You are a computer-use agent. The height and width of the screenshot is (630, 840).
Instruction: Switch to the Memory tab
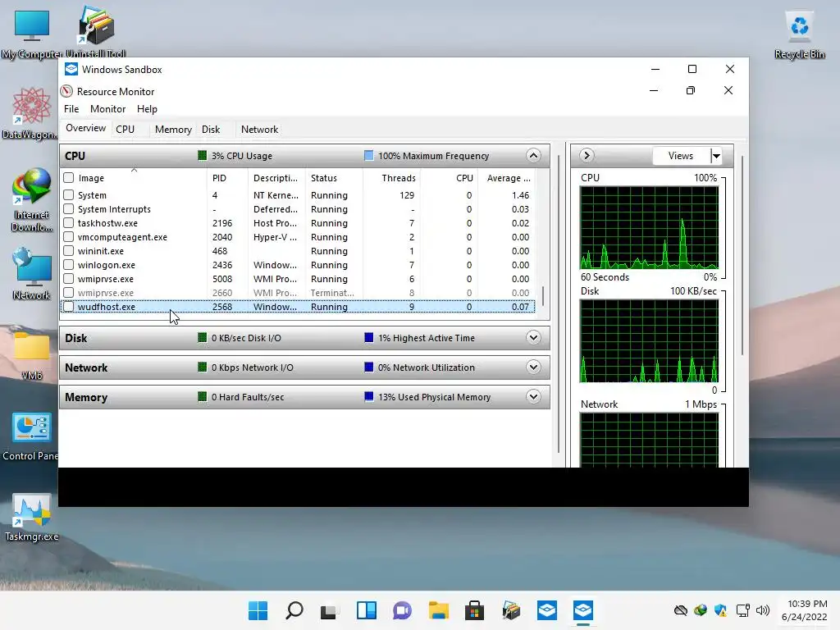173,129
